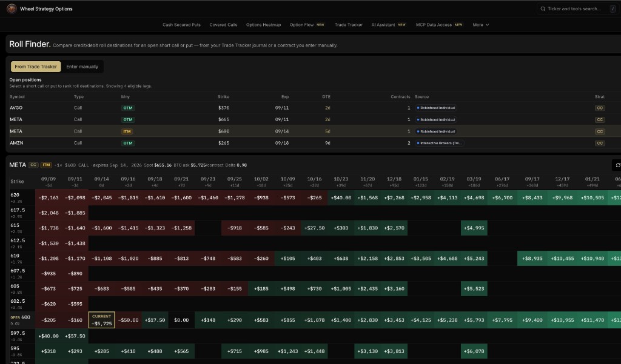Choose the +$6,078 roll on 03/19
This screenshot has width=621, height=364.
[x=474, y=351]
